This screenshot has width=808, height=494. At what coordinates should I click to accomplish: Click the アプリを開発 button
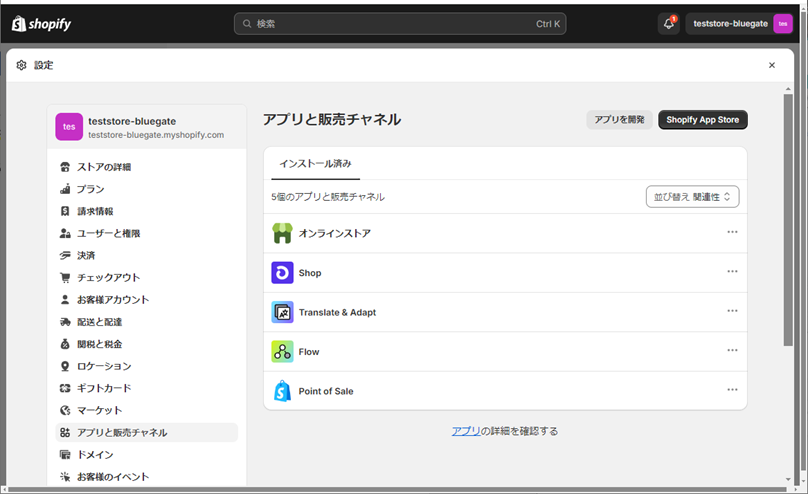point(619,120)
